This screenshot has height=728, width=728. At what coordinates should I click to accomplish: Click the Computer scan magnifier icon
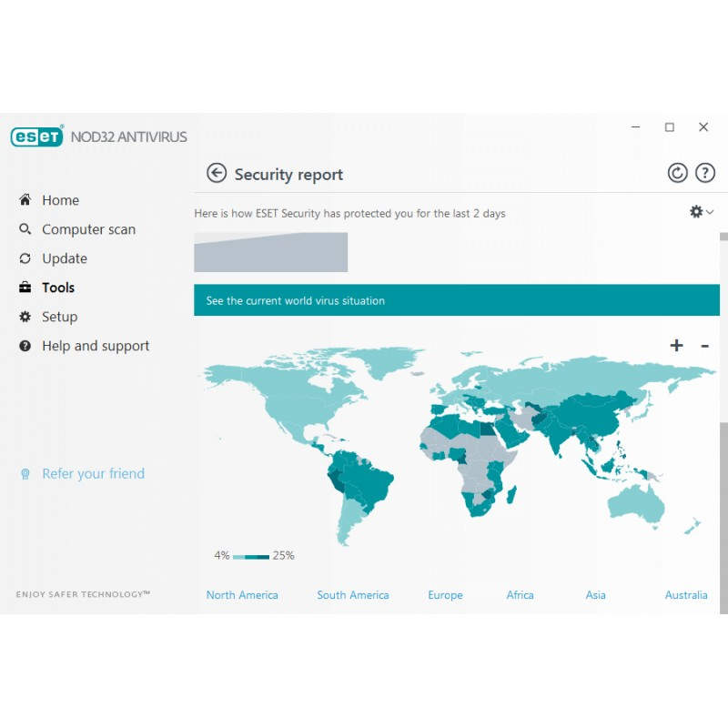point(25,229)
